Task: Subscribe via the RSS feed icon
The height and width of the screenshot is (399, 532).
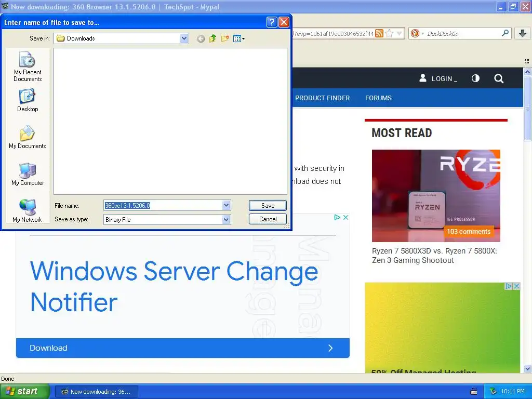Action: (x=379, y=33)
